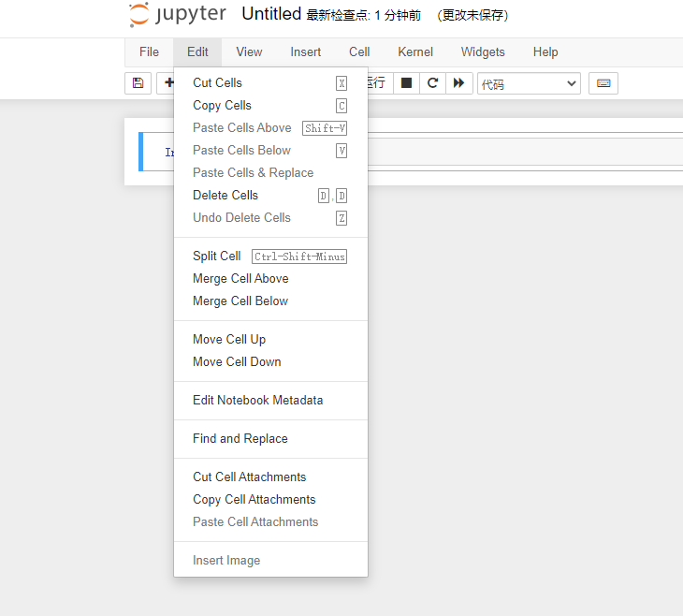The image size is (683, 616).
Task: Select Paste Cell Attachments
Action: tap(270, 521)
